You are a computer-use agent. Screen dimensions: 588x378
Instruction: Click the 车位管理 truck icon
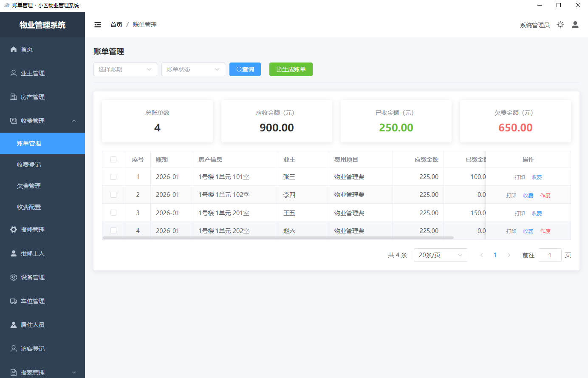14,301
